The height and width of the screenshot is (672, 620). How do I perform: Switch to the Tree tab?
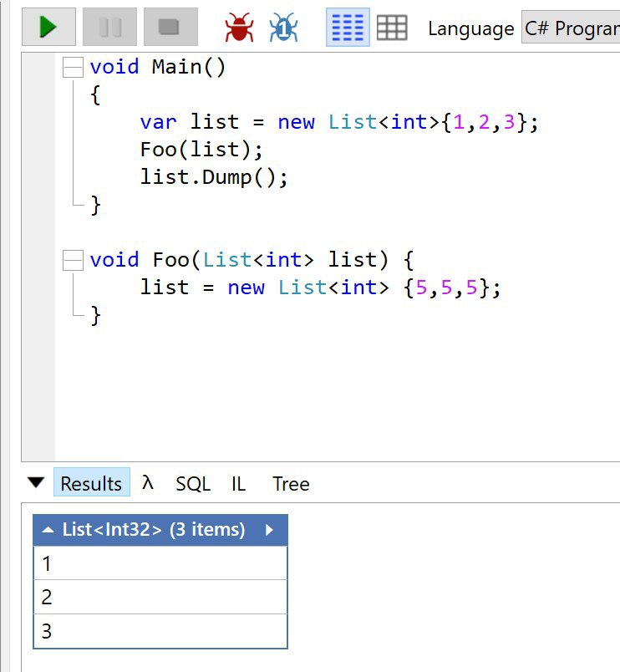291,483
